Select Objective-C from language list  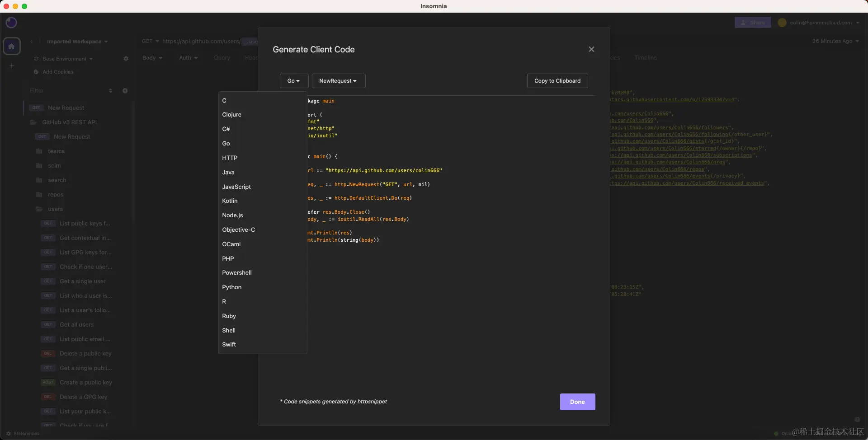click(263, 230)
